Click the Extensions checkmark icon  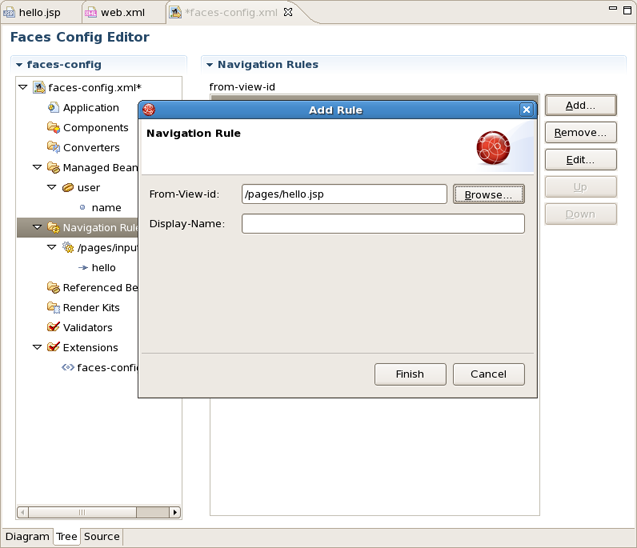click(53, 347)
